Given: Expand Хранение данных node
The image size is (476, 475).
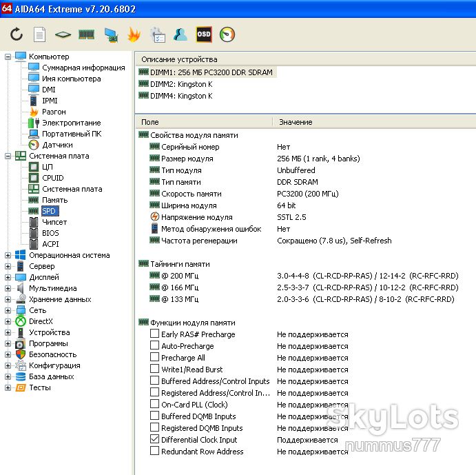Looking at the screenshot, I should pyautogui.click(x=8, y=299).
